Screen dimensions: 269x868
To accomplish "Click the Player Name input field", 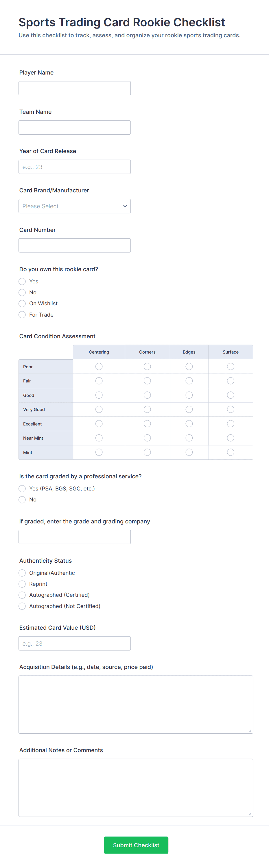I will click(x=75, y=88).
